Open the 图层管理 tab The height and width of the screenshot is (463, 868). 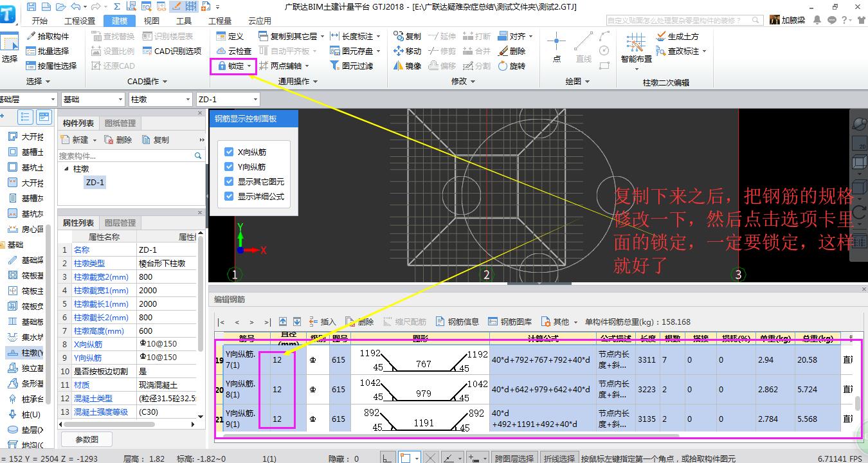click(x=120, y=222)
